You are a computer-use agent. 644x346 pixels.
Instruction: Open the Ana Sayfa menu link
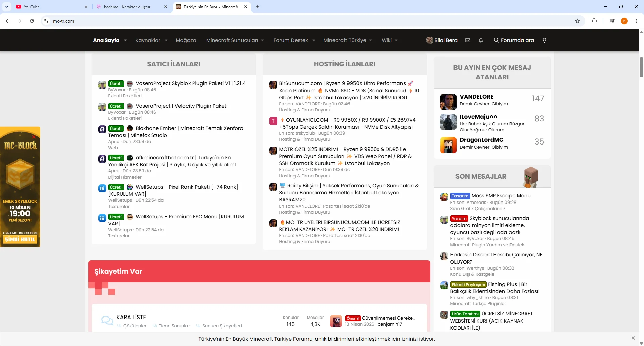106,40
